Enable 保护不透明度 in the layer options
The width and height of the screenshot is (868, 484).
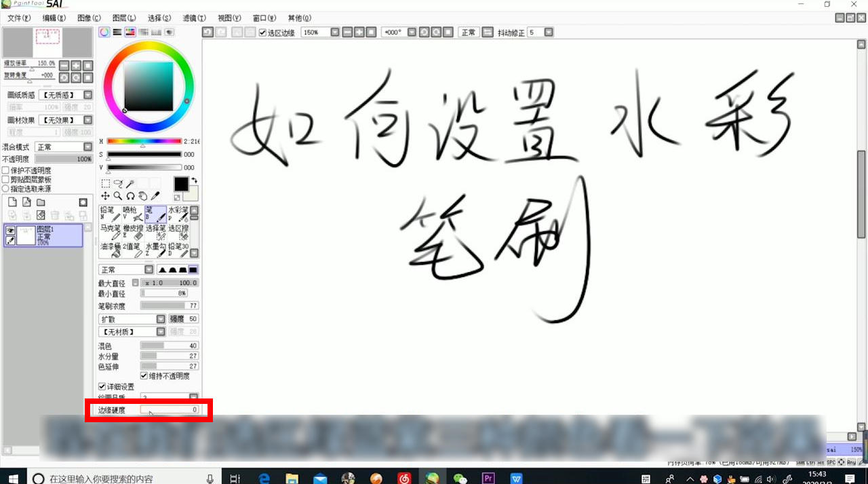coord(5,170)
